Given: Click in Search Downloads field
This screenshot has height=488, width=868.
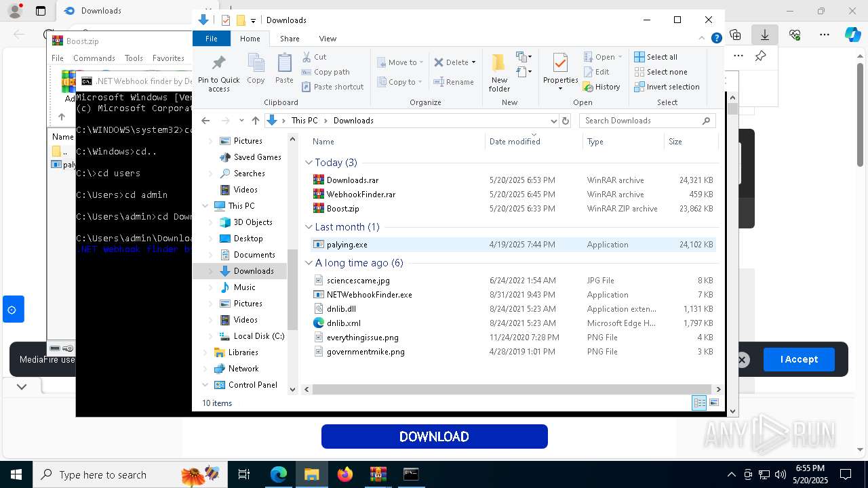Looking at the screenshot, I should tap(641, 121).
